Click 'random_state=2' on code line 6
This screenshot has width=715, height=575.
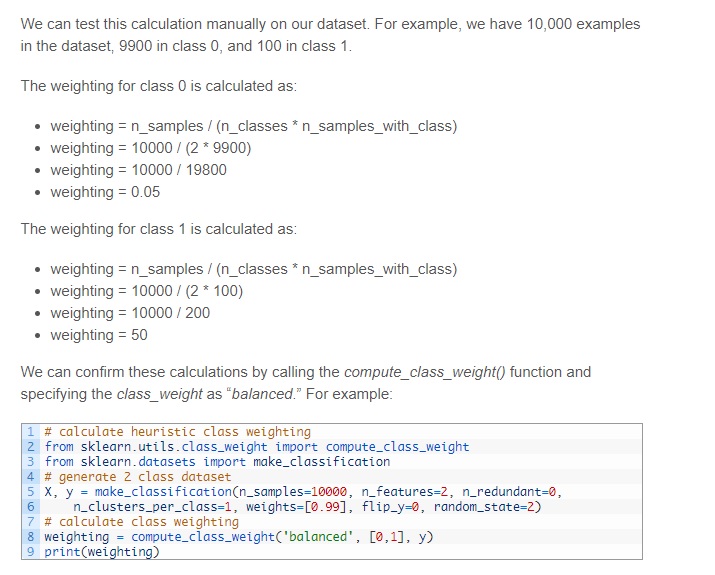(x=484, y=507)
